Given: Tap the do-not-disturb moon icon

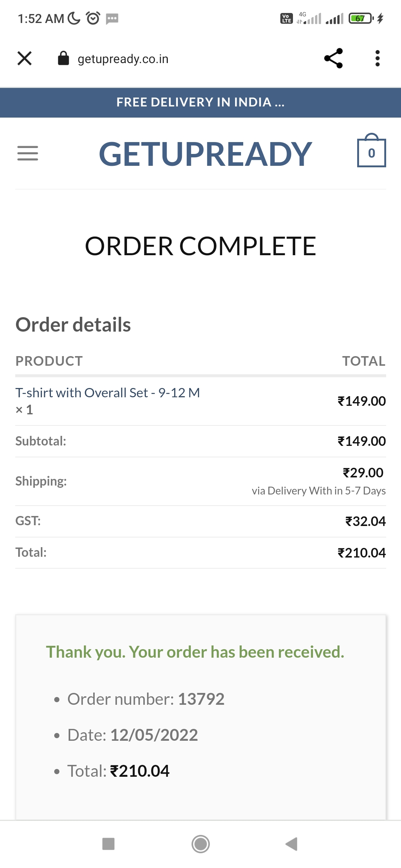Looking at the screenshot, I should [74, 18].
